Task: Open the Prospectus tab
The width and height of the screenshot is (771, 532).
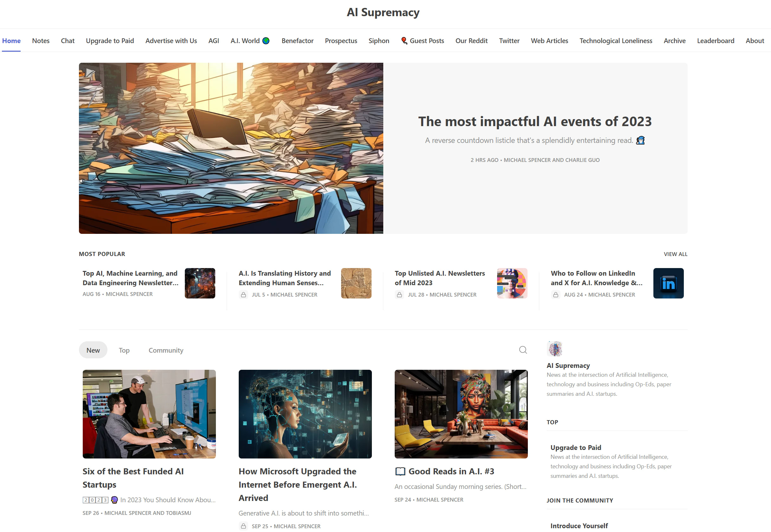Action: click(x=341, y=41)
